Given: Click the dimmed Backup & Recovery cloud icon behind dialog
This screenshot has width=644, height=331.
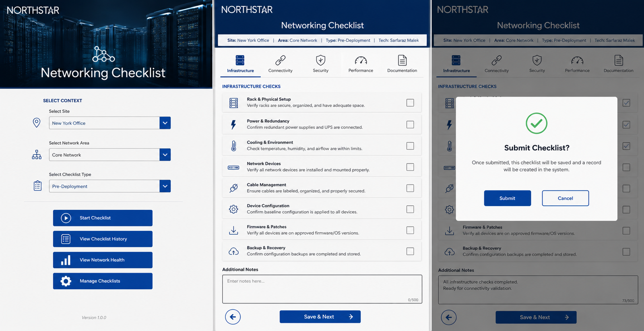Looking at the screenshot, I should pyautogui.click(x=450, y=252).
